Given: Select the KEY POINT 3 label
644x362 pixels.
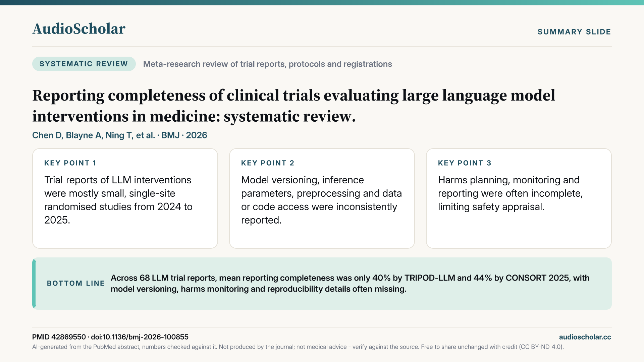Looking at the screenshot, I should pos(465,163).
